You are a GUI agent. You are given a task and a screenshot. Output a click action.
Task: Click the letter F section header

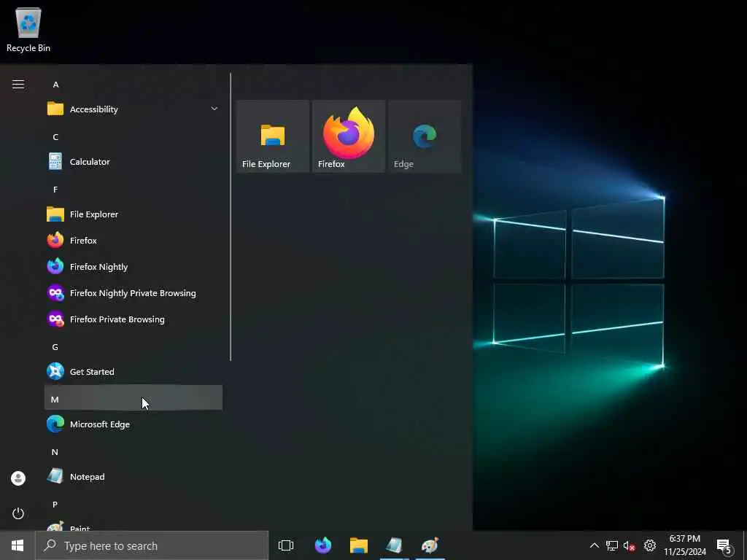55,190
